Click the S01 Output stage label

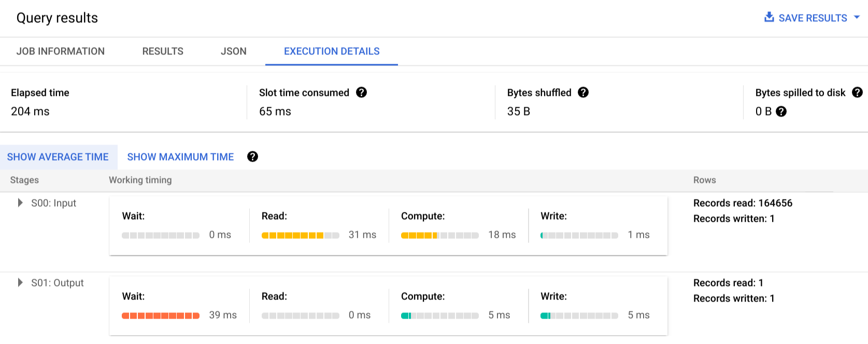tap(57, 283)
